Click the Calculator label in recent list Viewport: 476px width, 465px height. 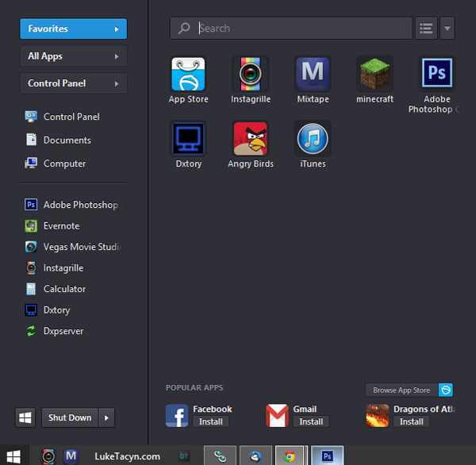[x=64, y=289]
